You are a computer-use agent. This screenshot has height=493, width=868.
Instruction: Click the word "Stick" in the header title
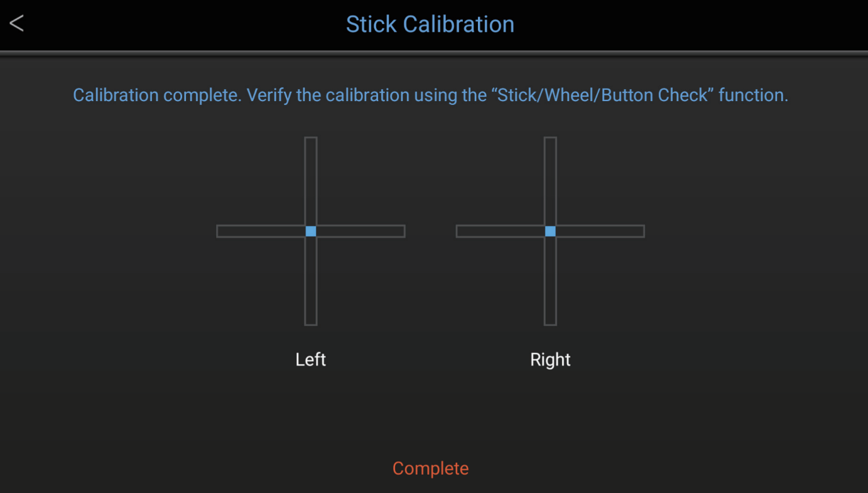(x=371, y=24)
